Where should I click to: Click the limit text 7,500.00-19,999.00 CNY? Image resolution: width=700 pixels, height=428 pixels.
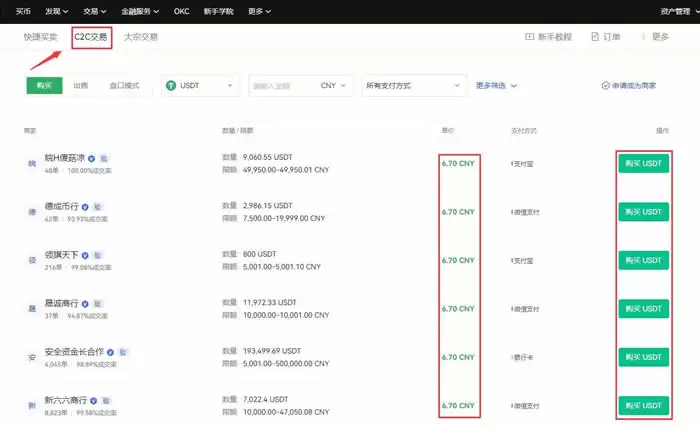pyautogui.click(x=284, y=218)
